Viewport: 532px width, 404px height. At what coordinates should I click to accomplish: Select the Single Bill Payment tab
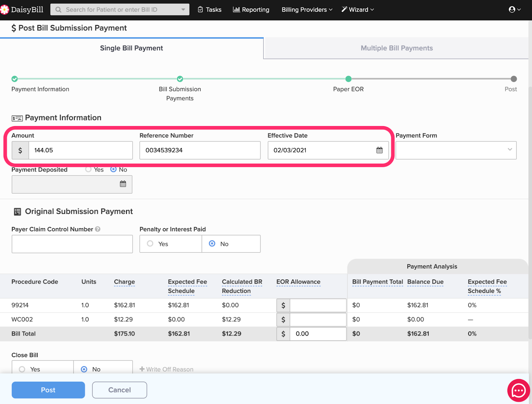[x=131, y=48]
